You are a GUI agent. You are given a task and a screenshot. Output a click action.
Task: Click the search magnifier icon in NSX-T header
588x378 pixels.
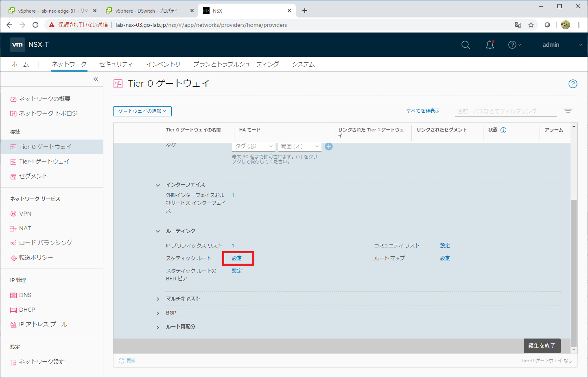tap(466, 45)
